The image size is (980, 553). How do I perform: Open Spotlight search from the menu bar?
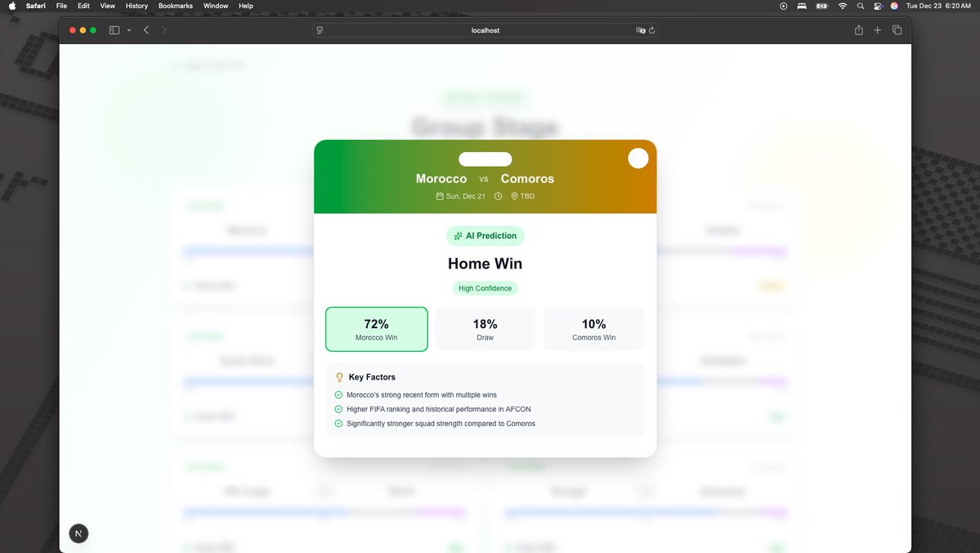click(860, 6)
